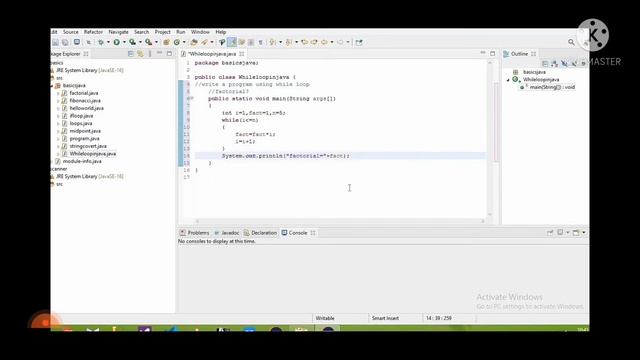Open the Source menu
The height and width of the screenshot is (360, 640).
click(x=70, y=32)
